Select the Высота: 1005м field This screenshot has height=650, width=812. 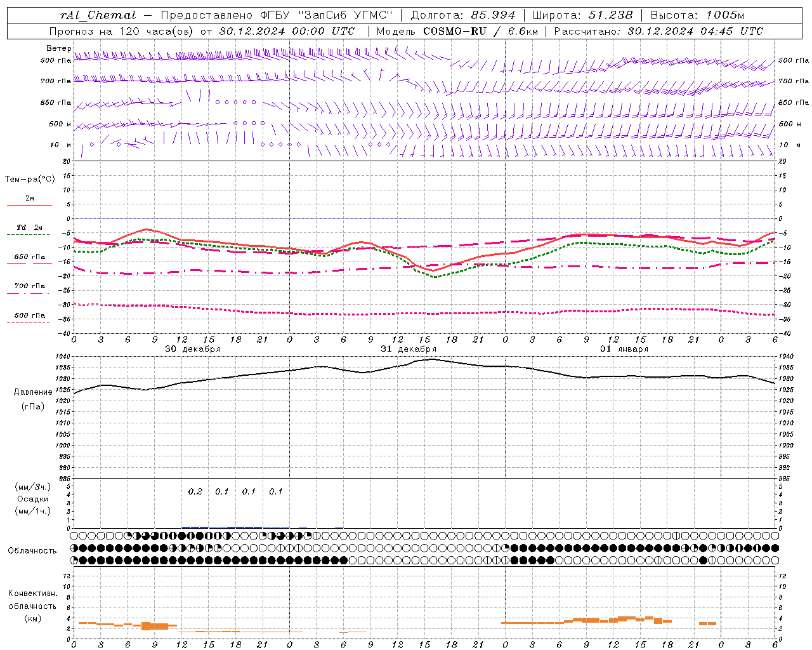[x=697, y=15]
